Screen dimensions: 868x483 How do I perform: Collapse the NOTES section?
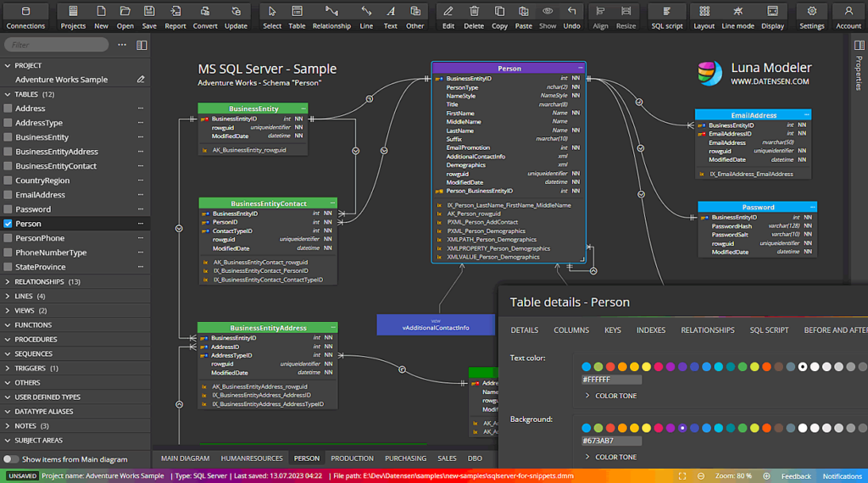[8, 426]
